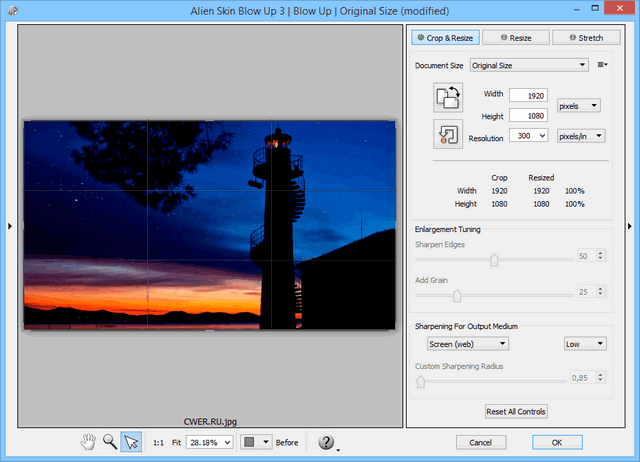This screenshot has height=462, width=640.
Task: Click the OK button
Action: click(x=557, y=441)
